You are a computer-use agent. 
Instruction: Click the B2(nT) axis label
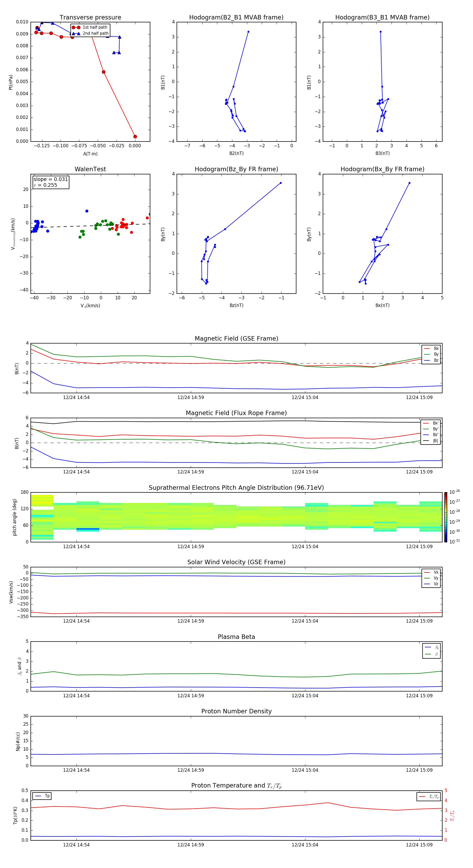[x=236, y=154]
